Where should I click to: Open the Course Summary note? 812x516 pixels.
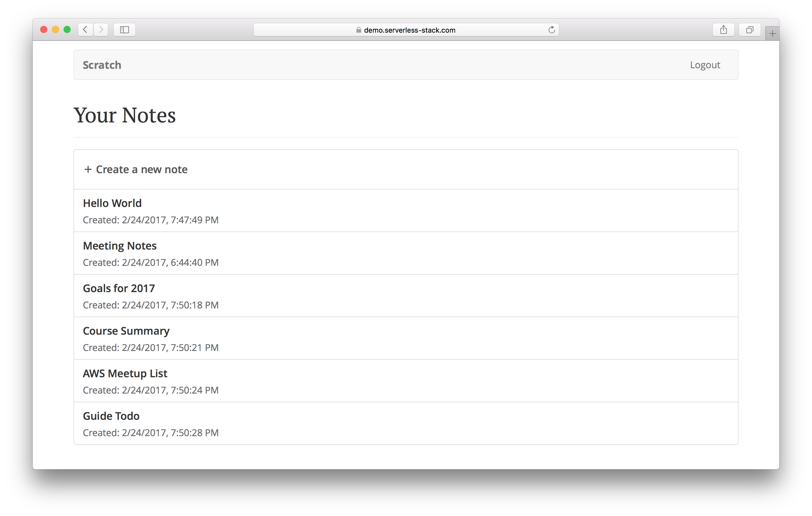[126, 331]
